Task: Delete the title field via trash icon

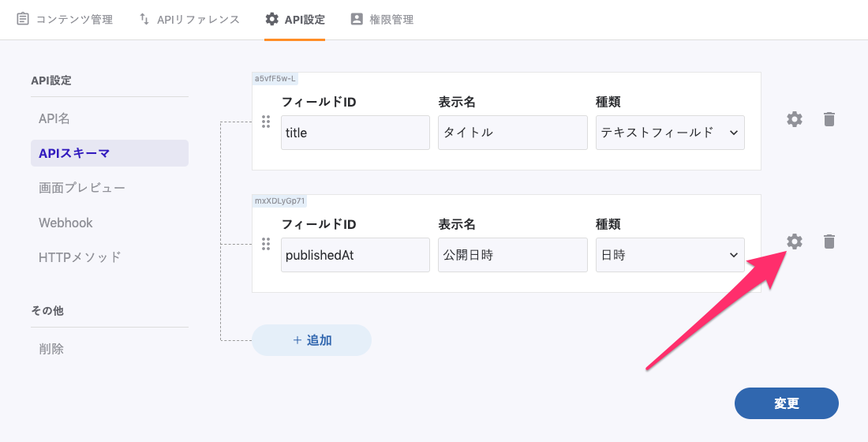Action: coord(829,119)
